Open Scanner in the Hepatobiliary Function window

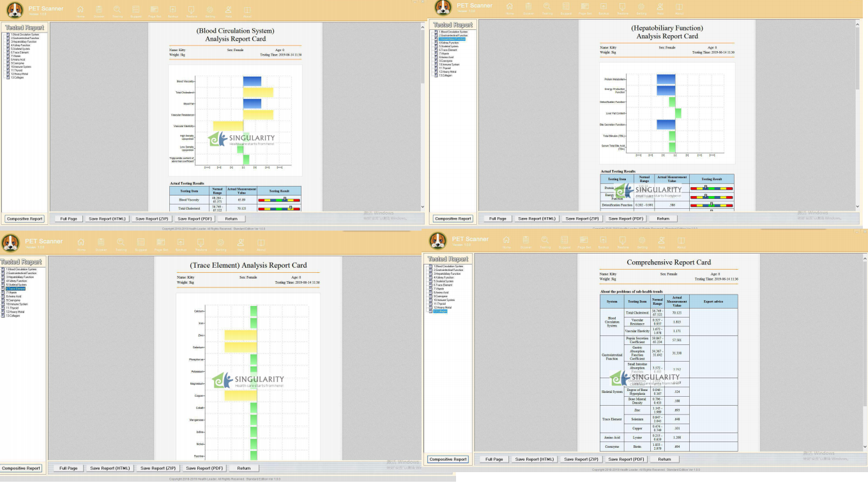click(x=528, y=8)
